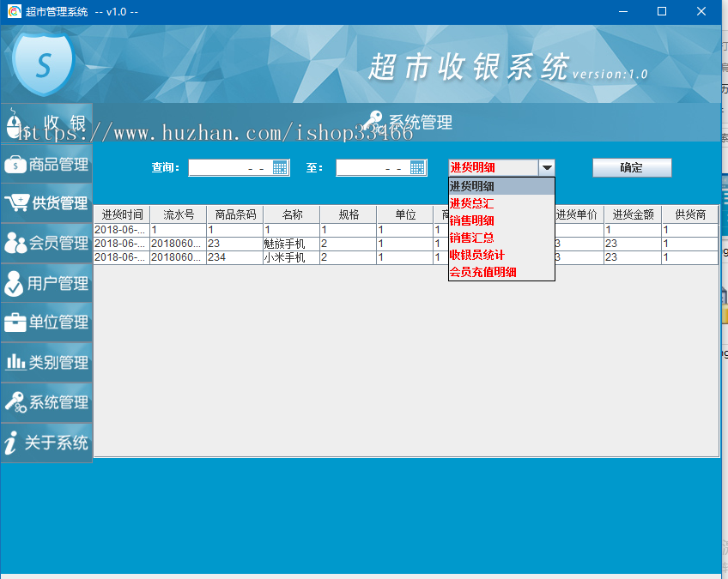
Task: Open 关于系统 in the sidebar
Action: click(x=46, y=443)
